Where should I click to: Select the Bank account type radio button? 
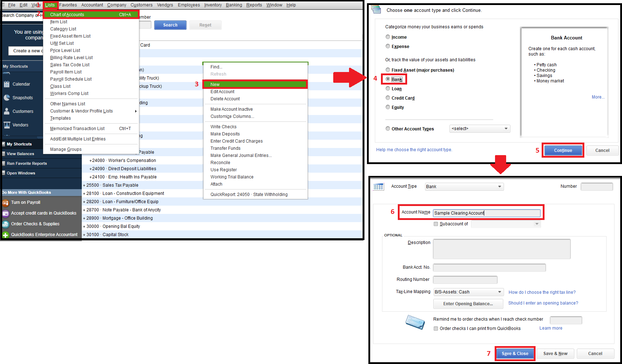[x=388, y=79]
